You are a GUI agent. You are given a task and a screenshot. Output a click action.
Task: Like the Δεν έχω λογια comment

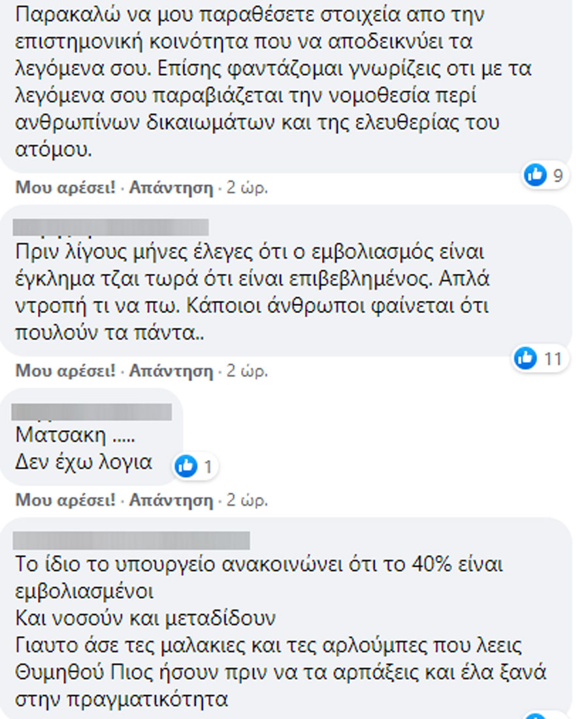point(65,500)
